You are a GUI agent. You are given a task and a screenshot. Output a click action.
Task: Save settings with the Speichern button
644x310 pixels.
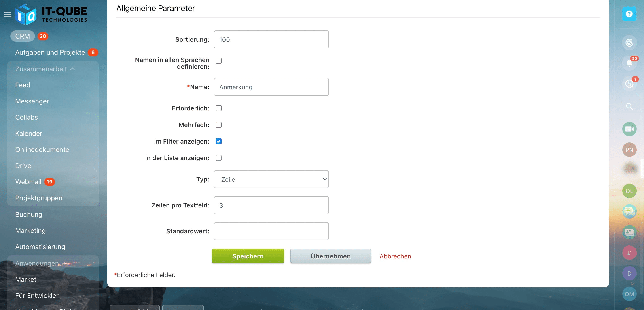tap(248, 256)
